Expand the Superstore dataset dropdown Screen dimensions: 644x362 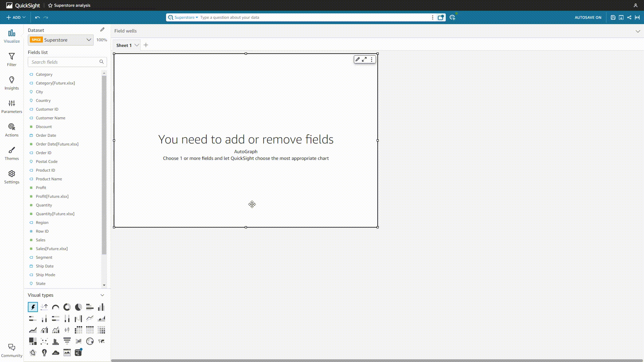(x=89, y=40)
